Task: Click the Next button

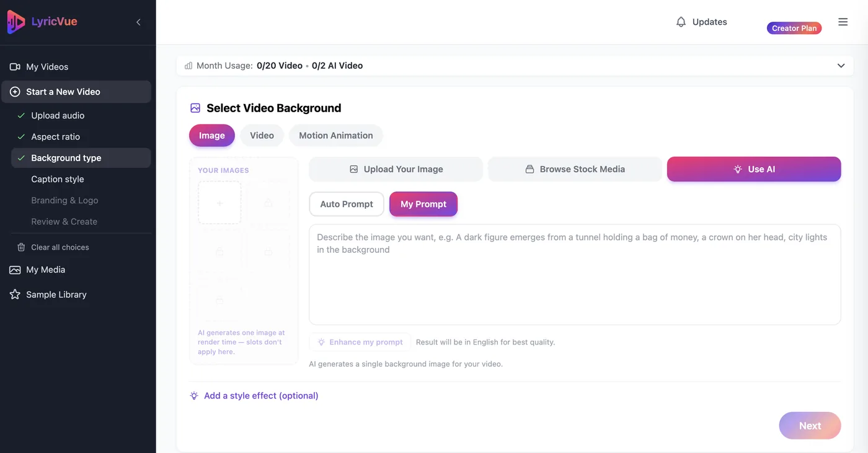Action: click(810, 426)
